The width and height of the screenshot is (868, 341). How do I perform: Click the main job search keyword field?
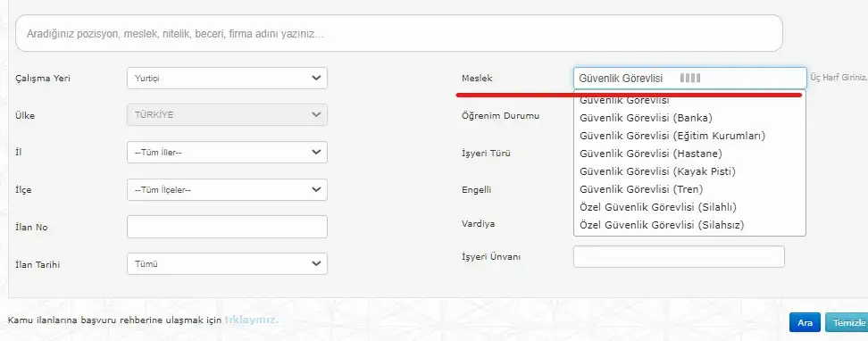point(399,33)
